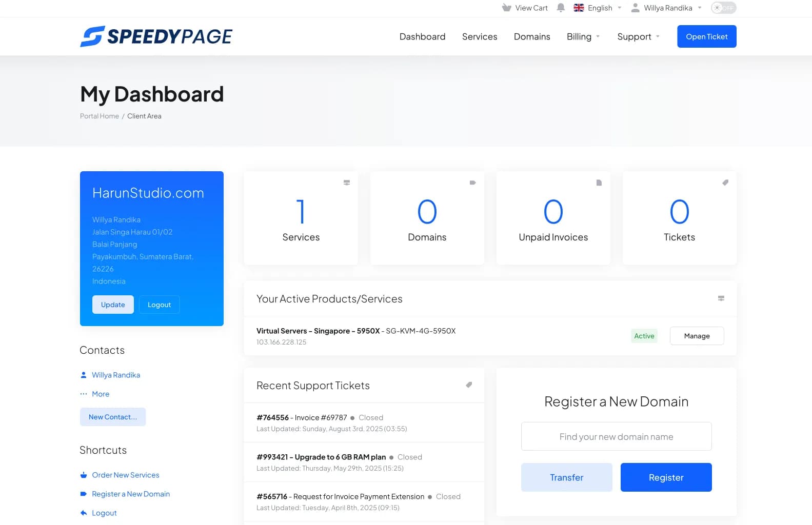Screen dimensions: 812x525
Task: Toggle the dark mode switch
Action: click(x=723, y=8)
